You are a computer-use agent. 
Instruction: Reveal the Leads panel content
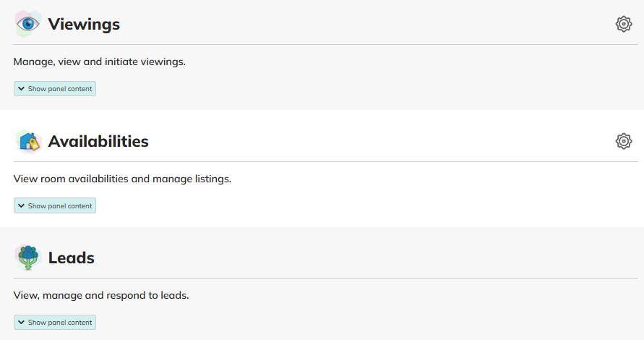point(55,323)
